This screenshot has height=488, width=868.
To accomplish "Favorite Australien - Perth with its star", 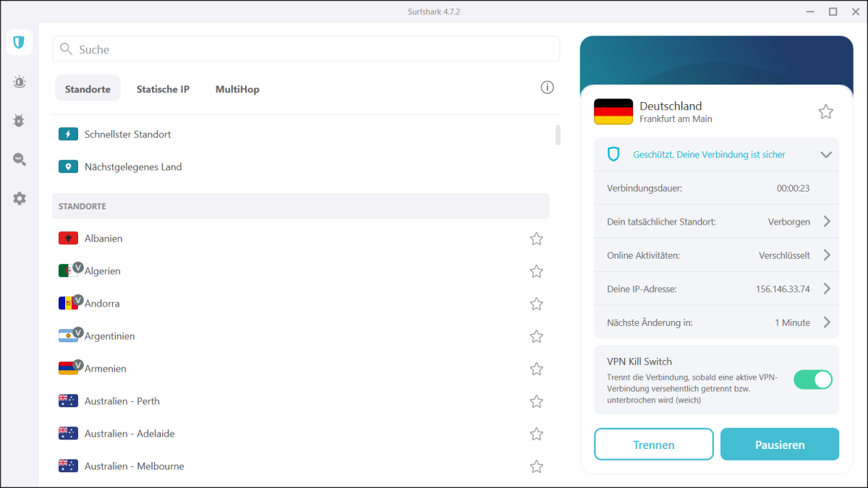I will point(536,401).
